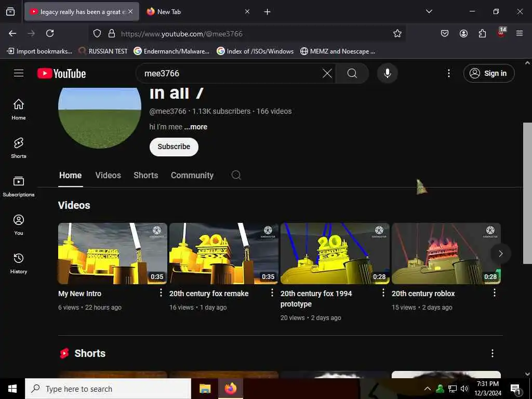This screenshot has height=399, width=532.
Task: Open the Windows Start menu
Action: tap(12, 389)
